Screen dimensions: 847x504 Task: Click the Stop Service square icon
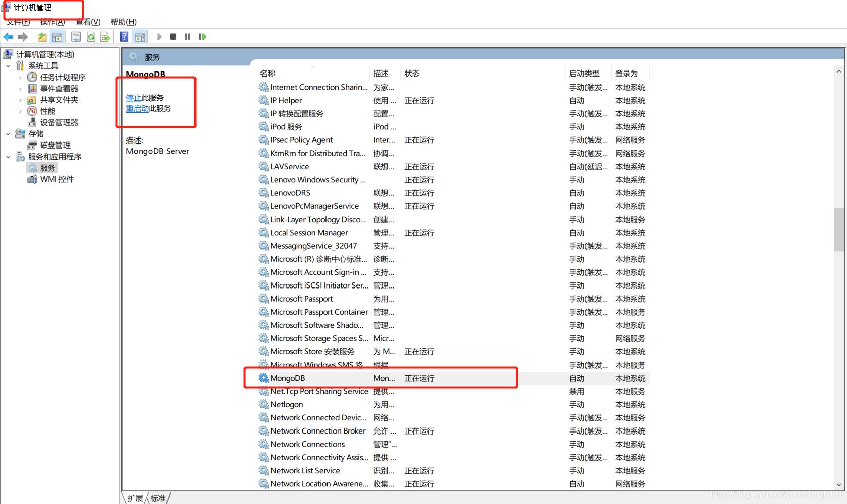point(173,37)
